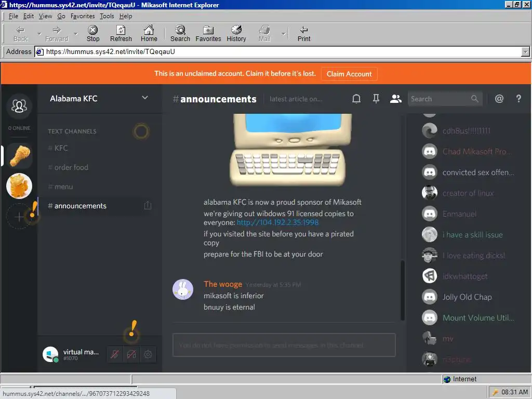Click the system tray key icon

click(x=495, y=392)
